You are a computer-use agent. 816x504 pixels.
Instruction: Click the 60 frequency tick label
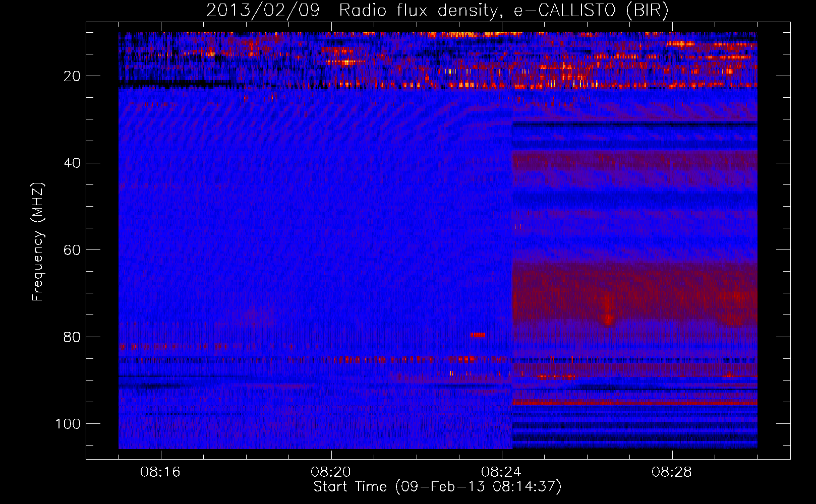click(72, 250)
